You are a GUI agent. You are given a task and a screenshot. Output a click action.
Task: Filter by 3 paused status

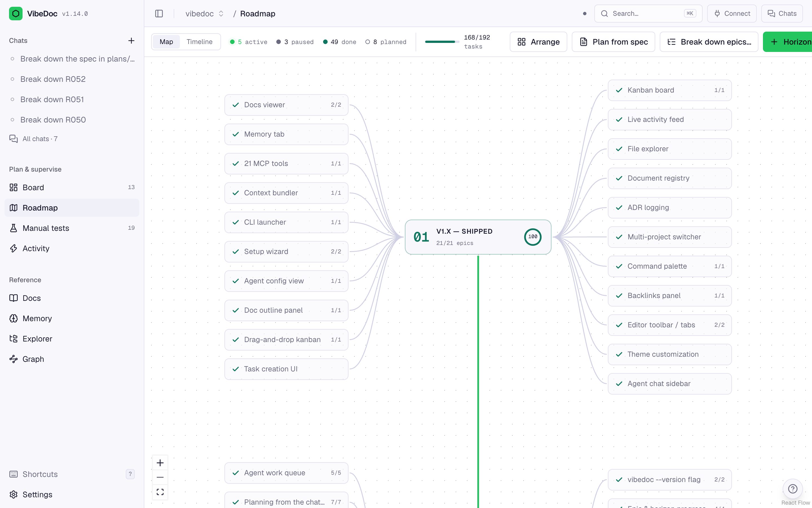click(295, 42)
